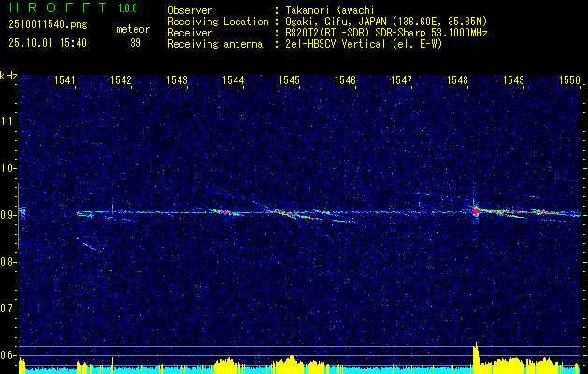Click the bright pink meteor burst after 1548
Screen dimensions: 588x374
pos(476,211)
